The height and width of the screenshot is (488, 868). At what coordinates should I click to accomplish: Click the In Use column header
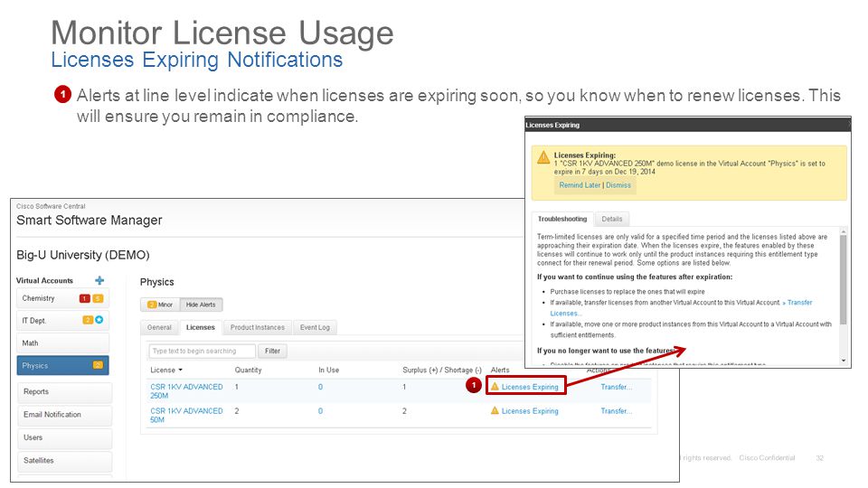click(x=329, y=371)
